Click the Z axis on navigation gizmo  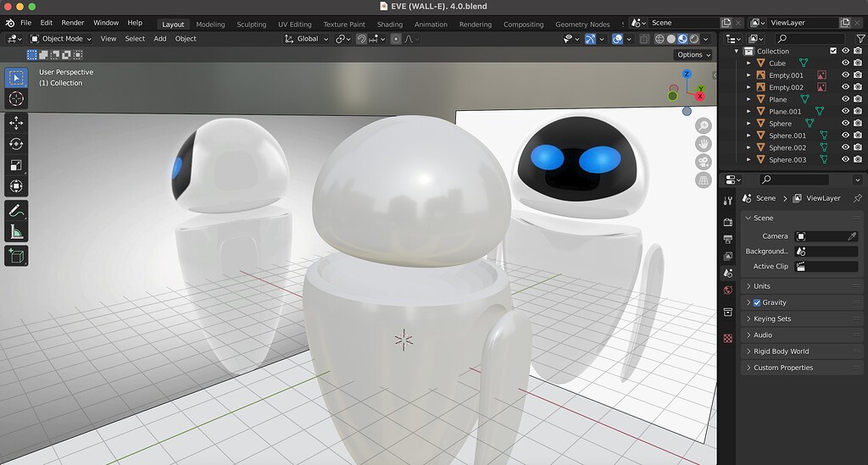click(687, 74)
